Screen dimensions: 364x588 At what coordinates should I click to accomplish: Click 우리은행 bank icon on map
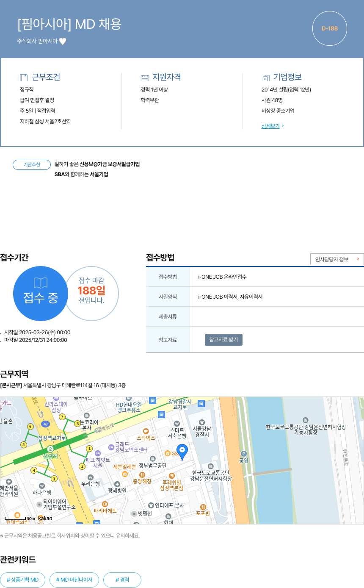point(90,477)
